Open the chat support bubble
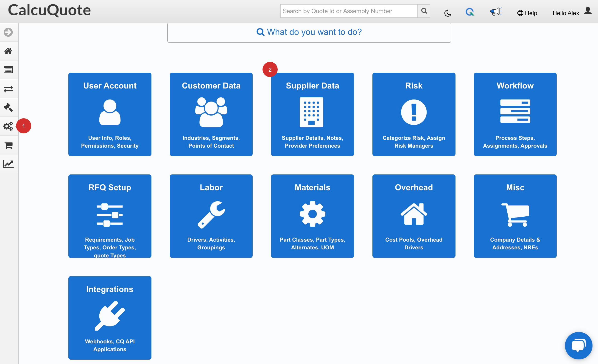The image size is (598, 364). [x=578, y=346]
